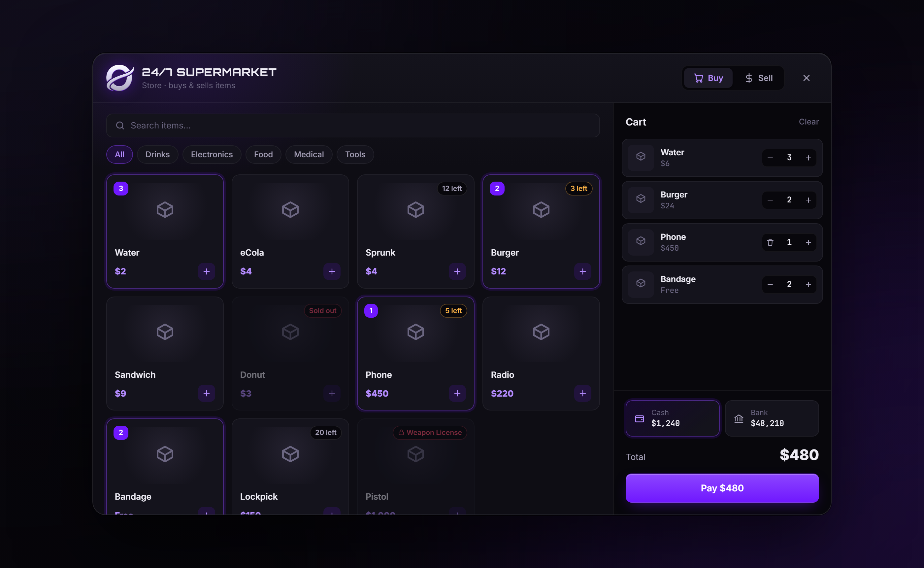Decrease Water quantity in cart
The image size is (924, 568).
[770, 158]
